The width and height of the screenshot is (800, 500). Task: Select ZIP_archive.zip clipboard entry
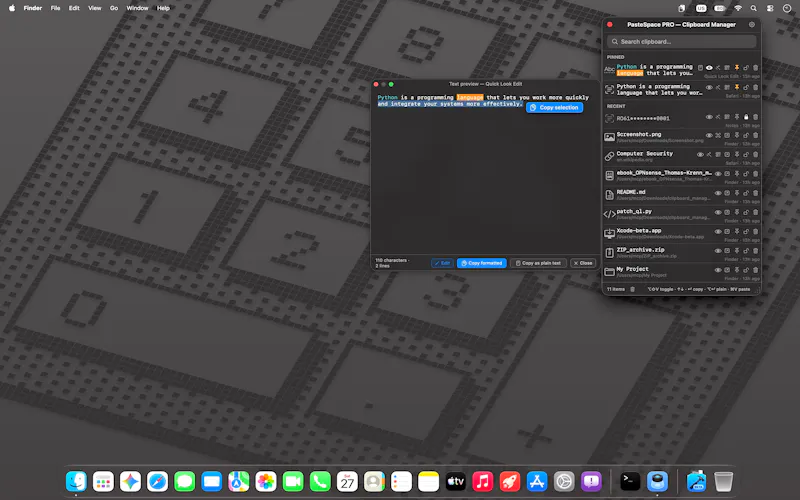tap(682, 253)
